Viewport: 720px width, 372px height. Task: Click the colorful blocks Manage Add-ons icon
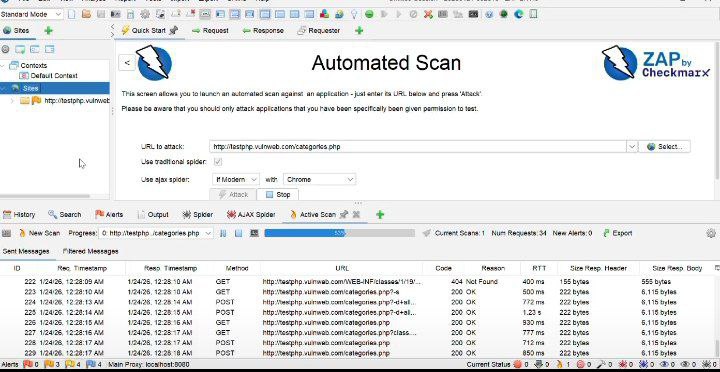324,14
